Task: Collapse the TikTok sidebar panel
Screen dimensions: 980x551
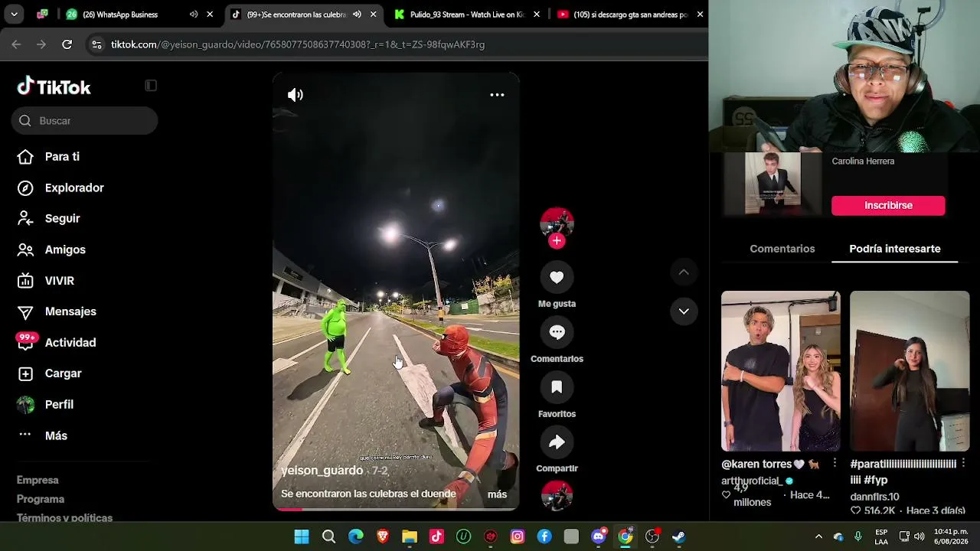Action: pyautogui.click(x=151, y=86)
